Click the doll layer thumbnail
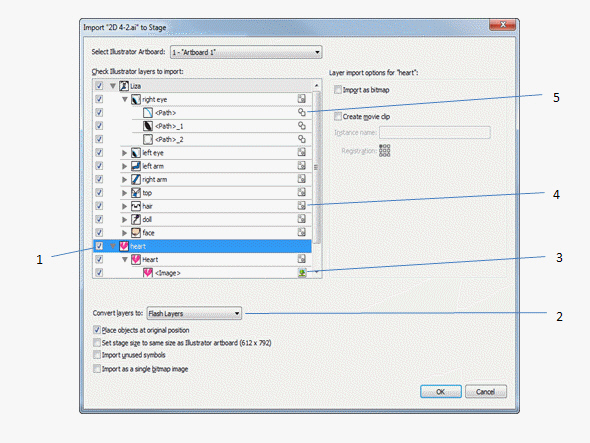Viewport: 590px width, 443px height. point(136,219)
